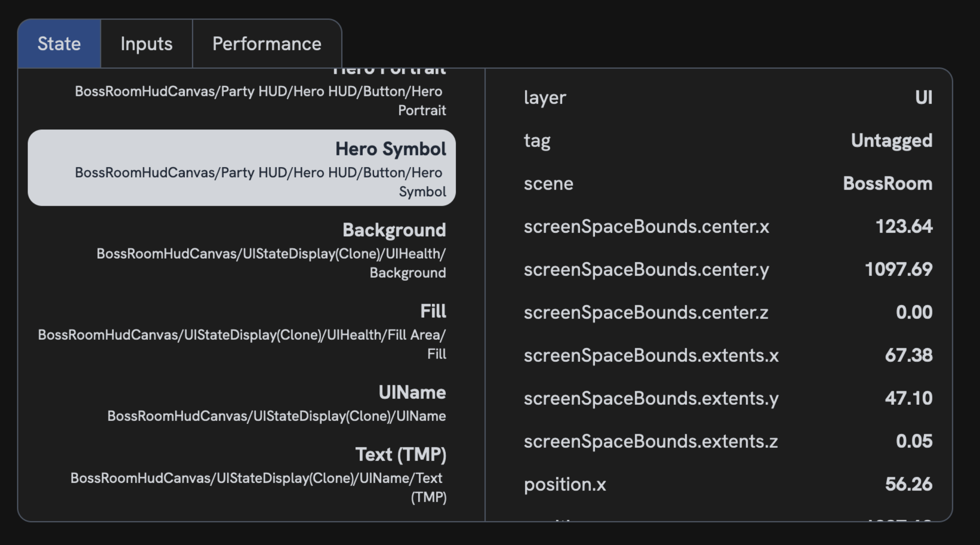This screenshot has width=980, height=545.
Task: Switch to the State tab
Action: pyautogui.click(x=59, y=44)
